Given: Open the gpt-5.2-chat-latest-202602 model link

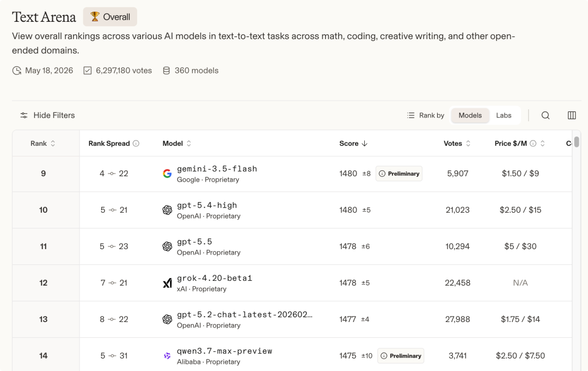Looking at the screenshot, I should [x=244, y=314].
